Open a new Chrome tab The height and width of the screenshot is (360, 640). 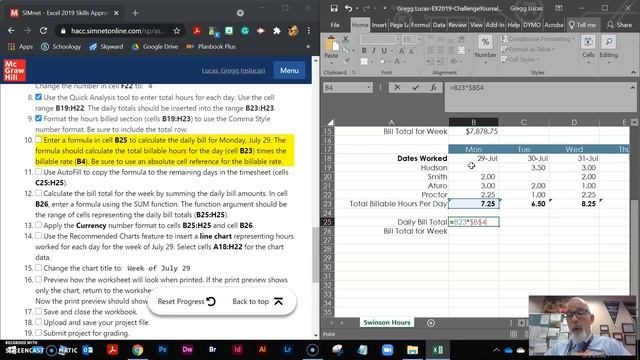[135, 13]
